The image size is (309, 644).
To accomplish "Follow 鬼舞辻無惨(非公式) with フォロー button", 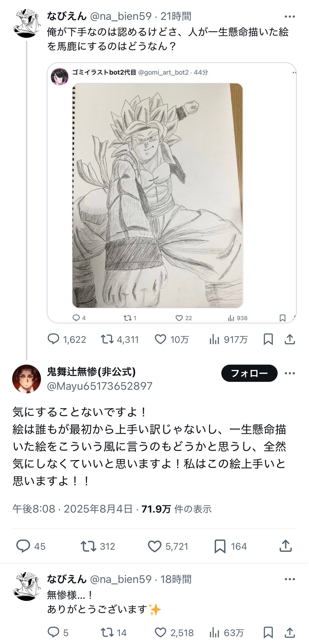I will pos(249,373).
